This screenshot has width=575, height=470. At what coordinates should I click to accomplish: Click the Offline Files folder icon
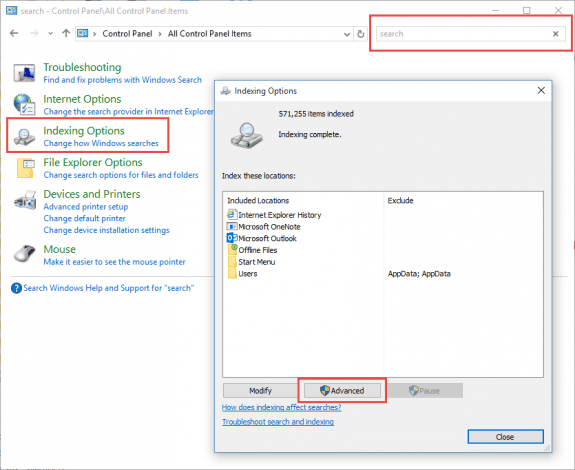(x=232, y=250)
